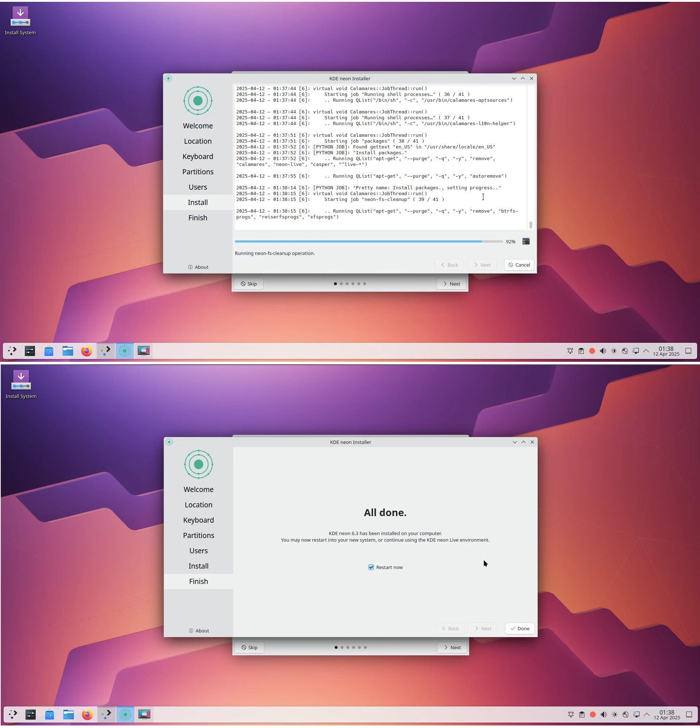Screen dimensions: 700x728
Task: Open notifications bell in tray under 92% installer
Action: (570, 351)
